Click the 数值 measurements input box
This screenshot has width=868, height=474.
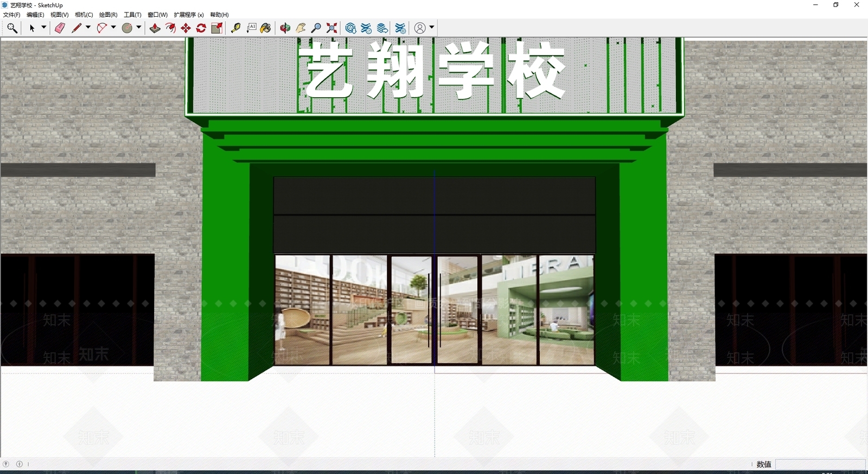point(820,464)
